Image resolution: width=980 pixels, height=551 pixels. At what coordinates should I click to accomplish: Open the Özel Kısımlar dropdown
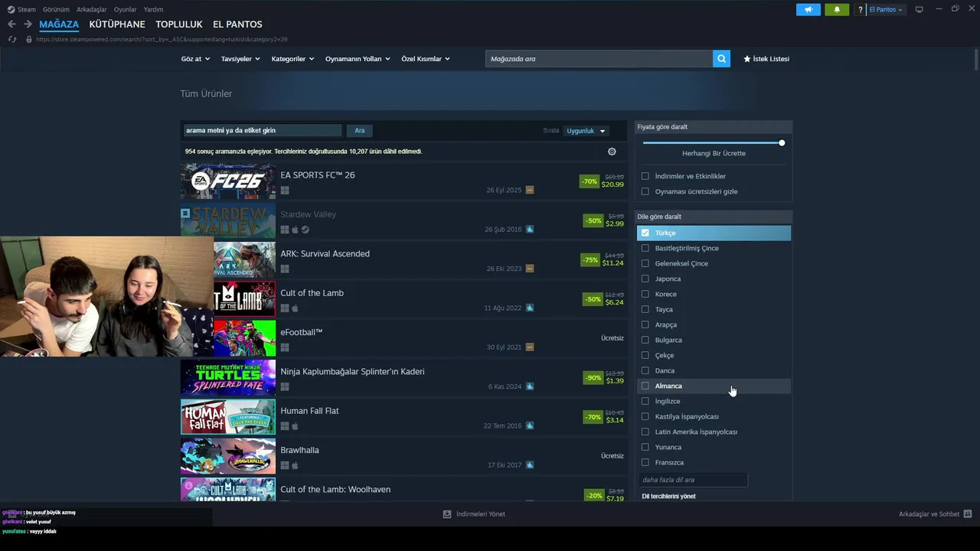pyautogui.click(x=426, y=59)
